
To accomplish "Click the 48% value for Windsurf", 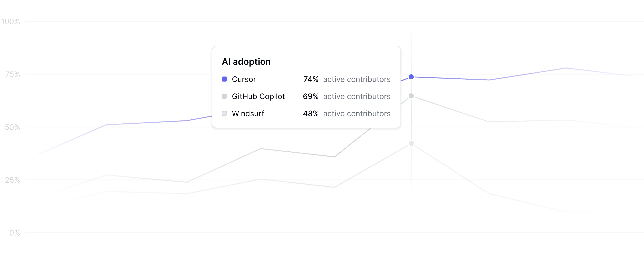I will tap(310, 114).
